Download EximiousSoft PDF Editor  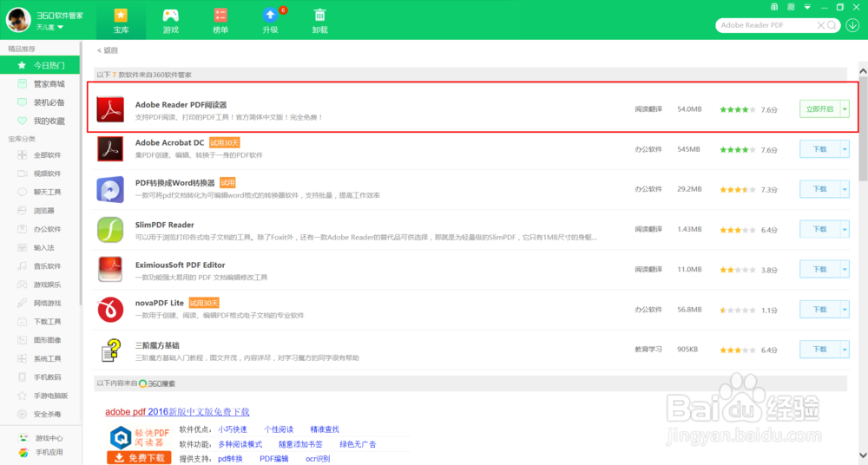(x=820, y=270)
